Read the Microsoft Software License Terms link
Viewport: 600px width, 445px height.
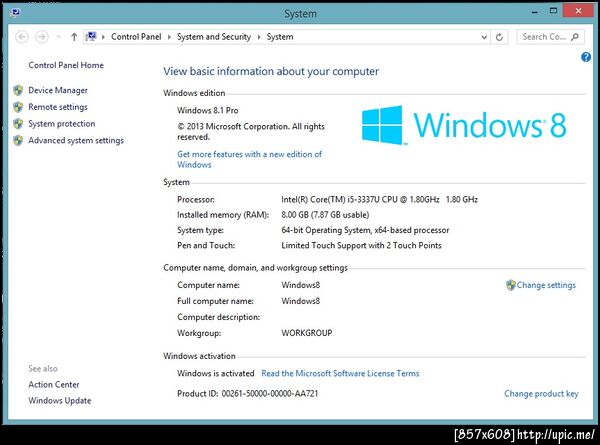[x=340, y=373]
